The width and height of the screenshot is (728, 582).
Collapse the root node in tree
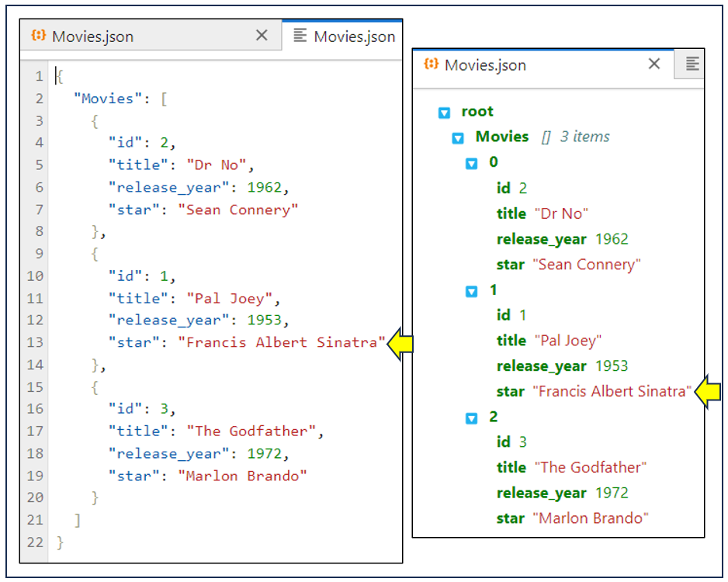tap(444, 113)
